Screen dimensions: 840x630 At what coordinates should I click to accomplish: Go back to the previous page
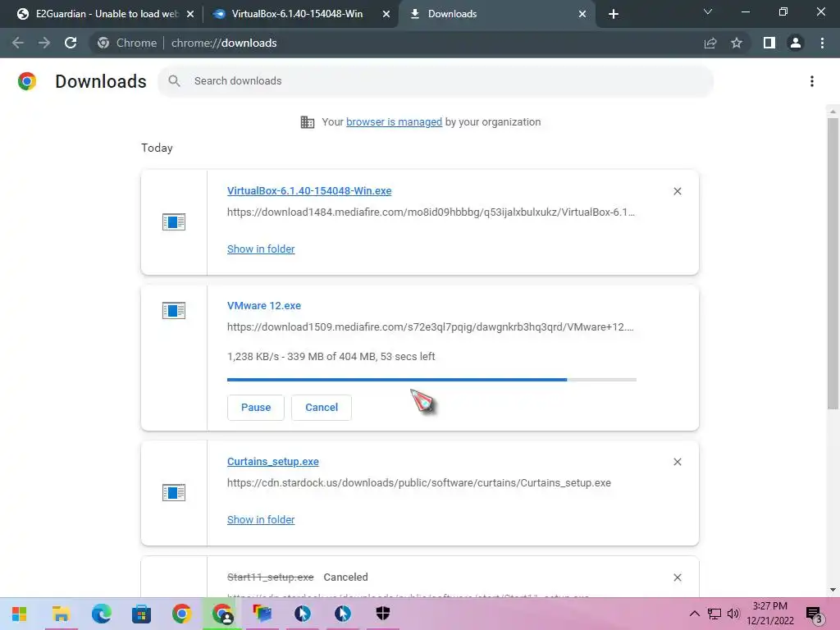(x=18, y=43)
